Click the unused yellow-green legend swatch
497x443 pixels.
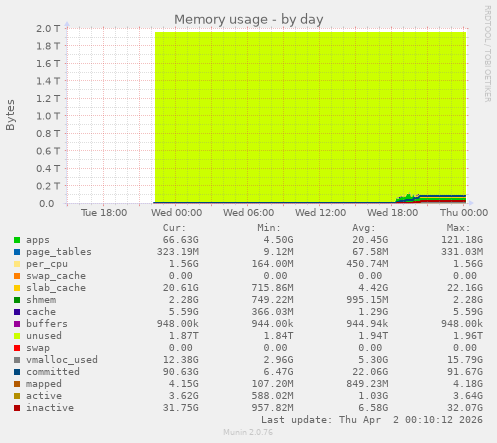pyautogui.click(x=17, y=336)
